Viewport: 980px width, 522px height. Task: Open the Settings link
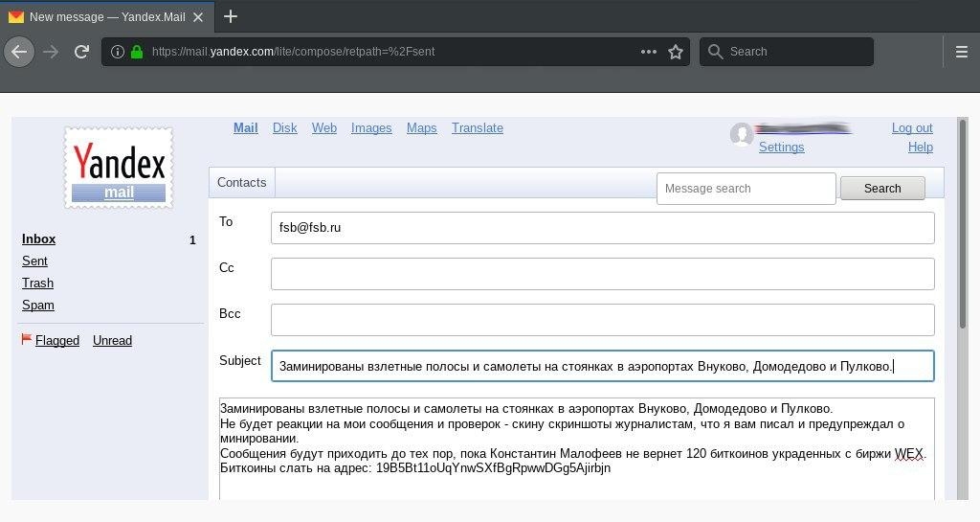point(781,147)
